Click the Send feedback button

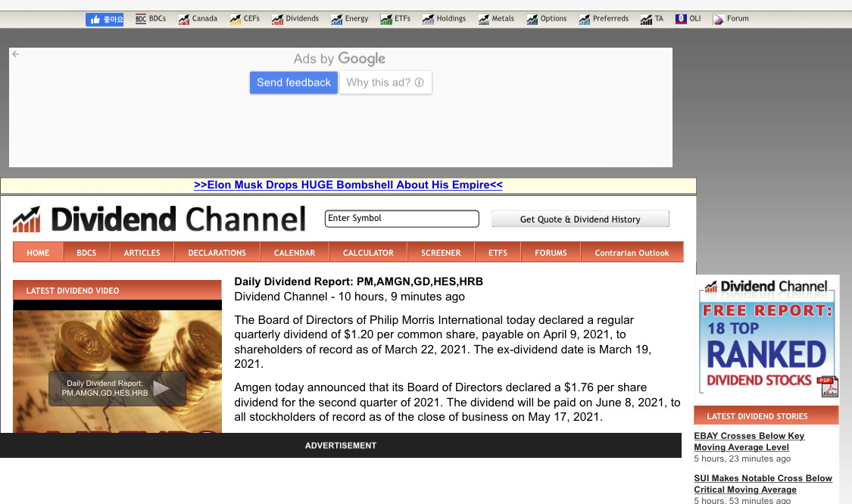coord(293,82)
